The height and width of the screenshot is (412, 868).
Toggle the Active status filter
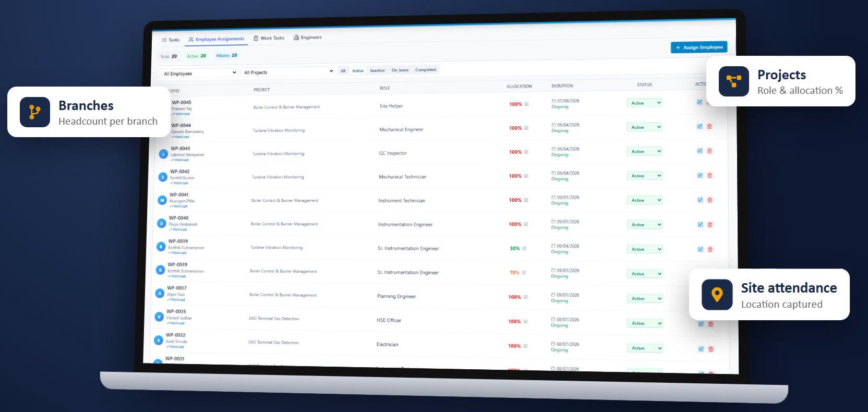[358, 70]
